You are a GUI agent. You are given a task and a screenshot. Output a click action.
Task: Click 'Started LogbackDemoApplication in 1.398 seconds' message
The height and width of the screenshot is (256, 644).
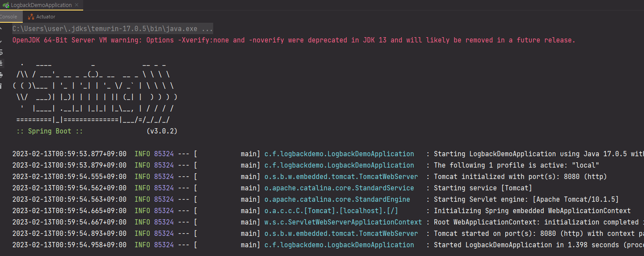(538, 245)
